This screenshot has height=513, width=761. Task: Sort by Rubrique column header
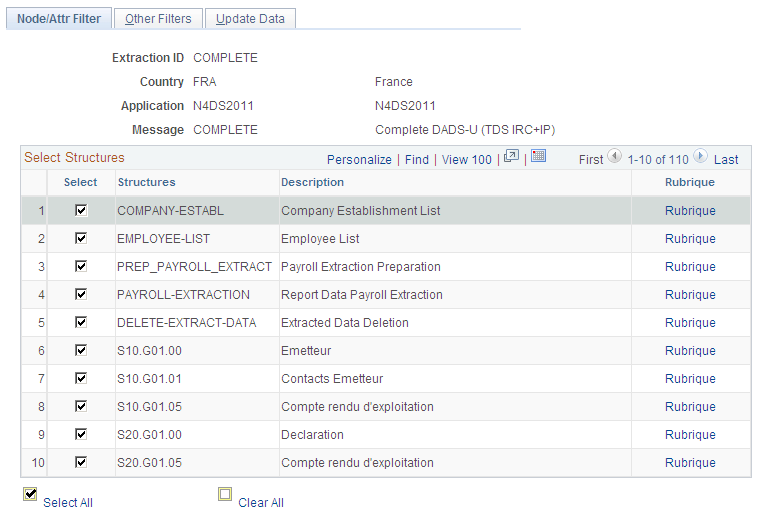[690, 182]
